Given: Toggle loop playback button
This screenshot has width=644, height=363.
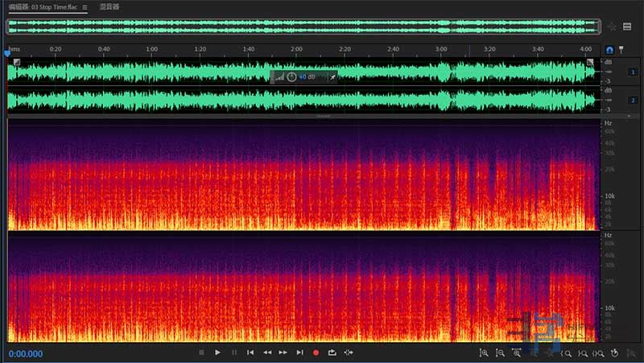Looking at the screenshot, I should point(332,353).
